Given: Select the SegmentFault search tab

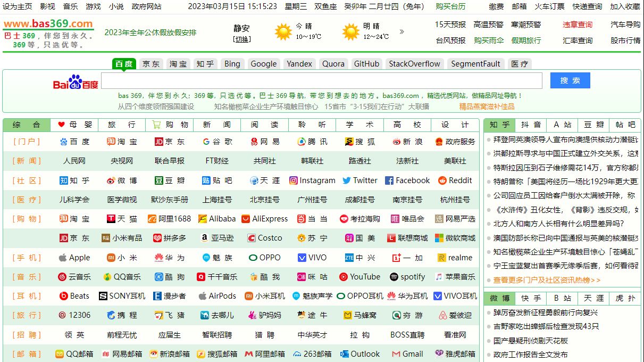Looking at the screenshot, I should (476, 64).
